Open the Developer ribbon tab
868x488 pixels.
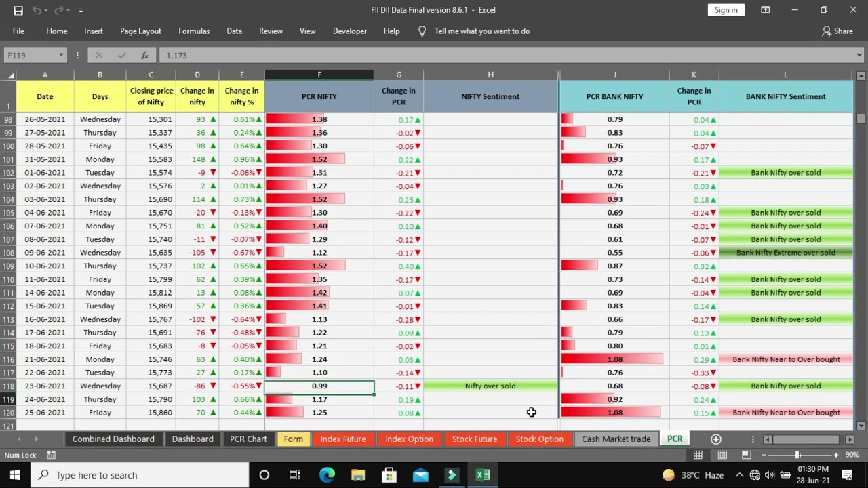350,31
